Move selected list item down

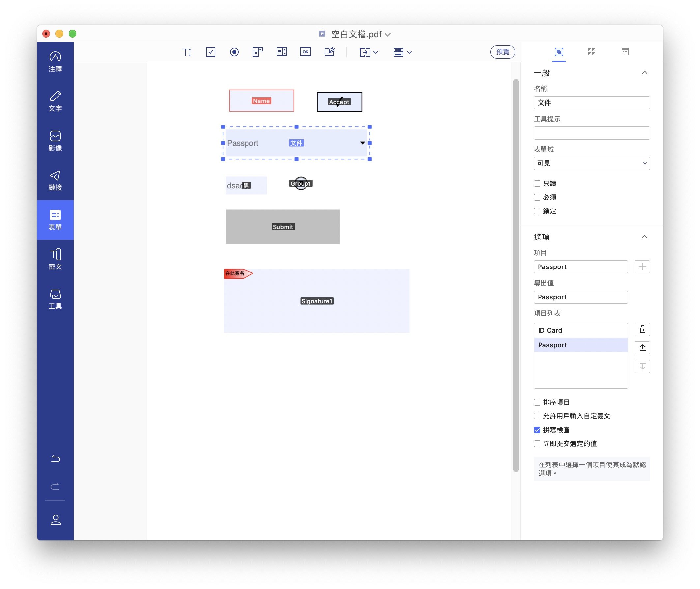point(642,366)
